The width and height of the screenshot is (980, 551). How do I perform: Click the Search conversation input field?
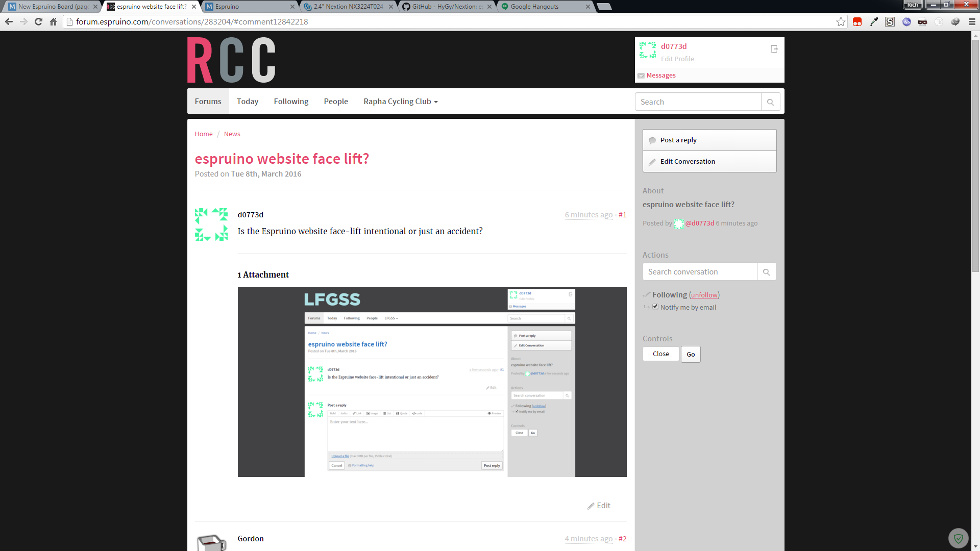coord(700,272)
